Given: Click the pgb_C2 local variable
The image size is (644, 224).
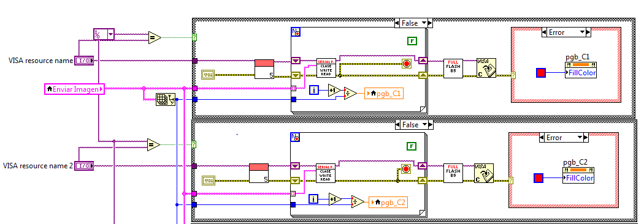Looking at the screenshot, I should click(388, 203).
